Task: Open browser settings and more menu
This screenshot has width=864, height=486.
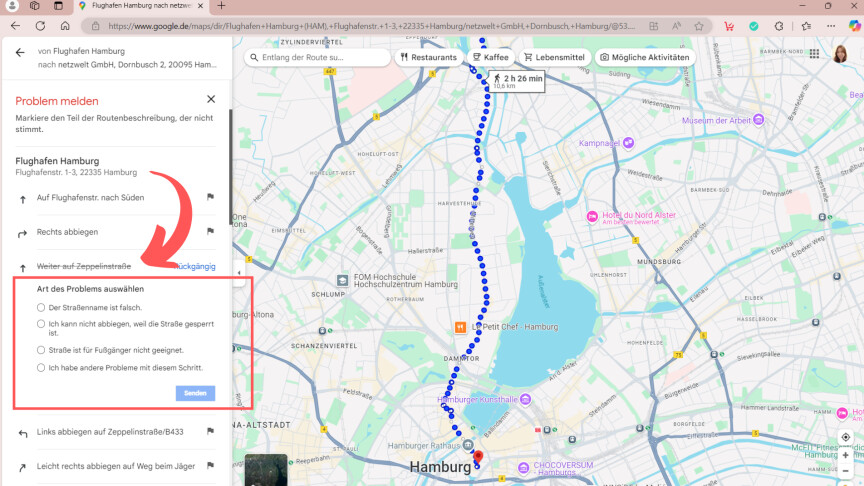Action: [831, 26]
